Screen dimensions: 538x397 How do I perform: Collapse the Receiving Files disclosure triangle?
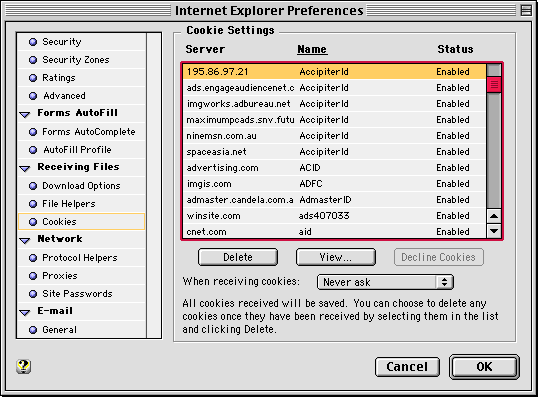pyautogui.click(x=25, y=168)
